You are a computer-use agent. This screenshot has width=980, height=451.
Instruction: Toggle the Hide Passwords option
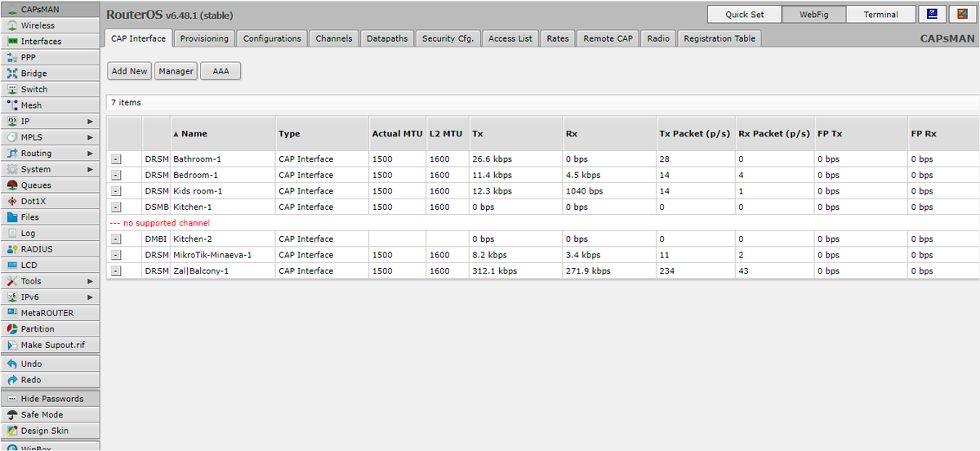51,399
